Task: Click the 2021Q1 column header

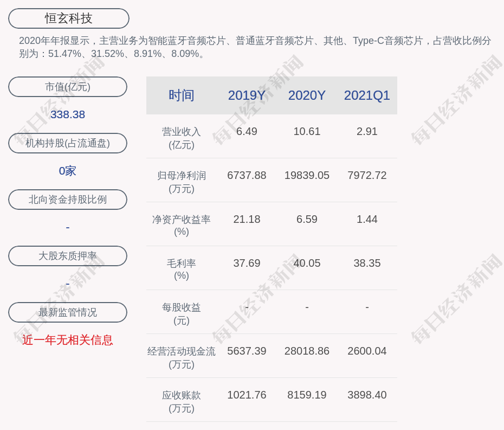Action: tap(367, 95)
